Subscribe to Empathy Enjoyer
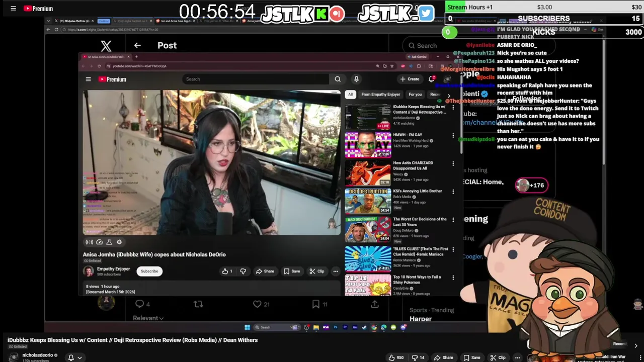Screen dimensions: 644x362 coord(149,271)
